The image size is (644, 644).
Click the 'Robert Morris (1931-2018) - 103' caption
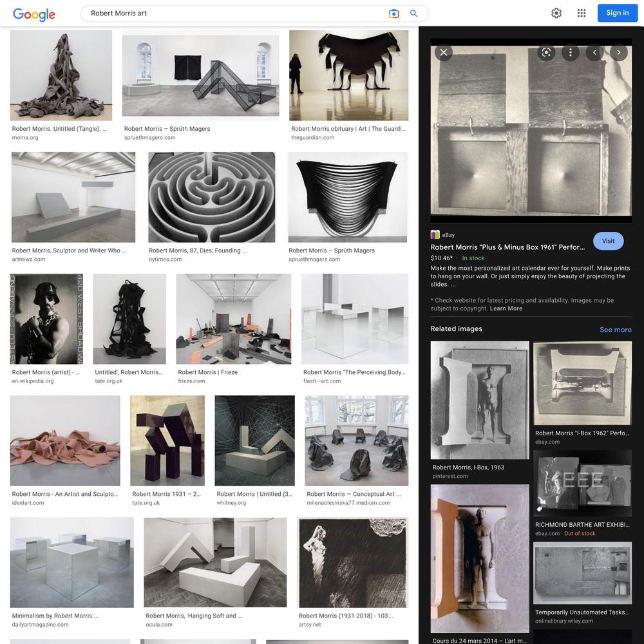coord(346,616)
